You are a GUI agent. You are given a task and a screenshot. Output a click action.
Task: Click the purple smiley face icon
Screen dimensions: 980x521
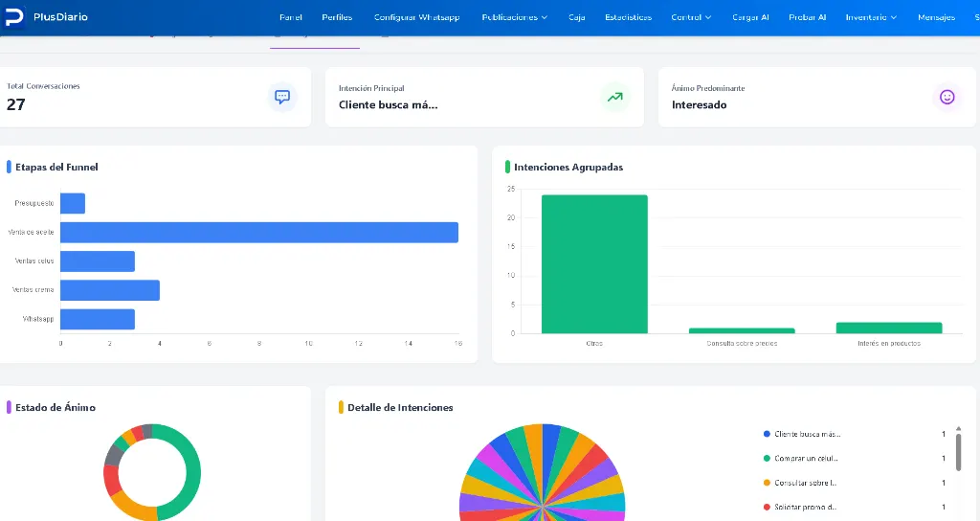[x=947, y=97]
